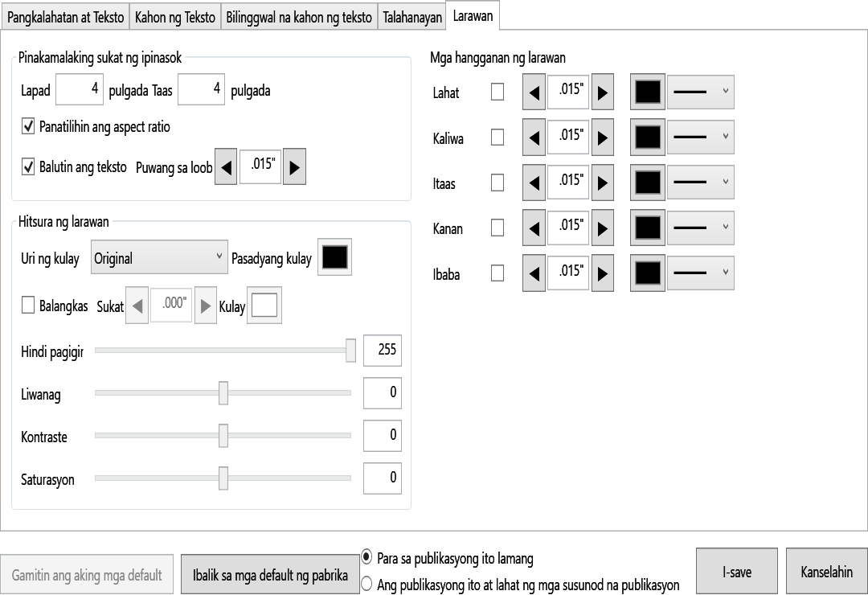Click Ibalik sa mga default ng pabrika
Viewport: 868px width, 595px height.
pos(270,575)
